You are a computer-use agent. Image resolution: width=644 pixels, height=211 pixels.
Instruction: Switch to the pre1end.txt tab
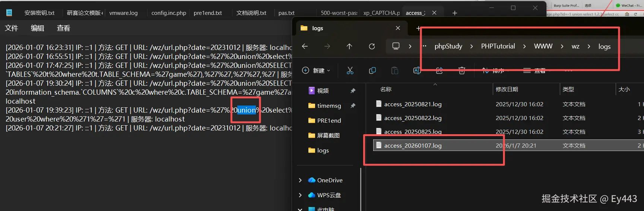[x=208, y=13]
